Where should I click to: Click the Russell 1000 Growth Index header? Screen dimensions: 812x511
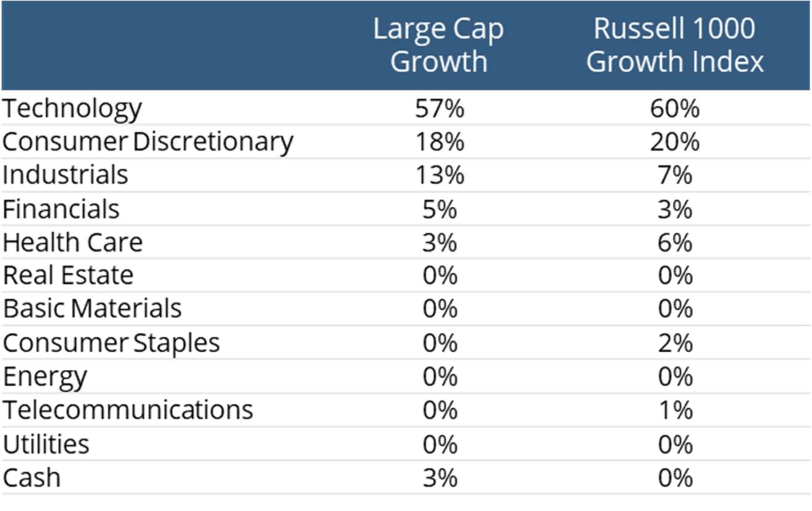coord(675,46)
